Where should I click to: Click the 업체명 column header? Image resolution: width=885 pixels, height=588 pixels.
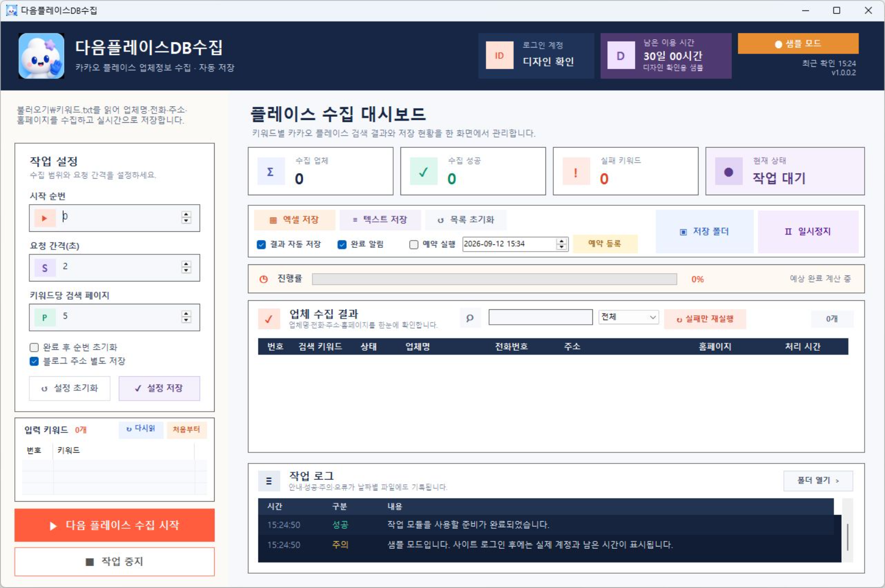(418, 346)
